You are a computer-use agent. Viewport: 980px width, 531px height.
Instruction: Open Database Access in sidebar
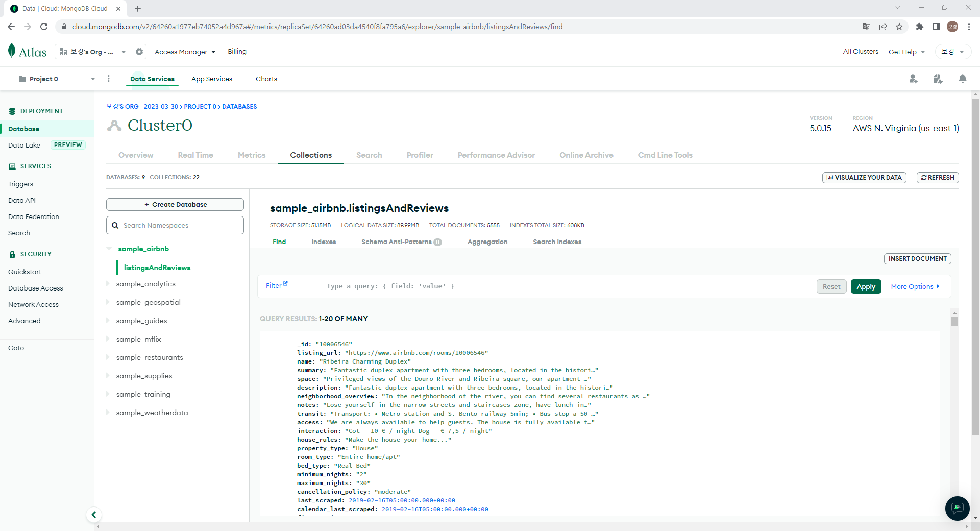tap(36, 288)
